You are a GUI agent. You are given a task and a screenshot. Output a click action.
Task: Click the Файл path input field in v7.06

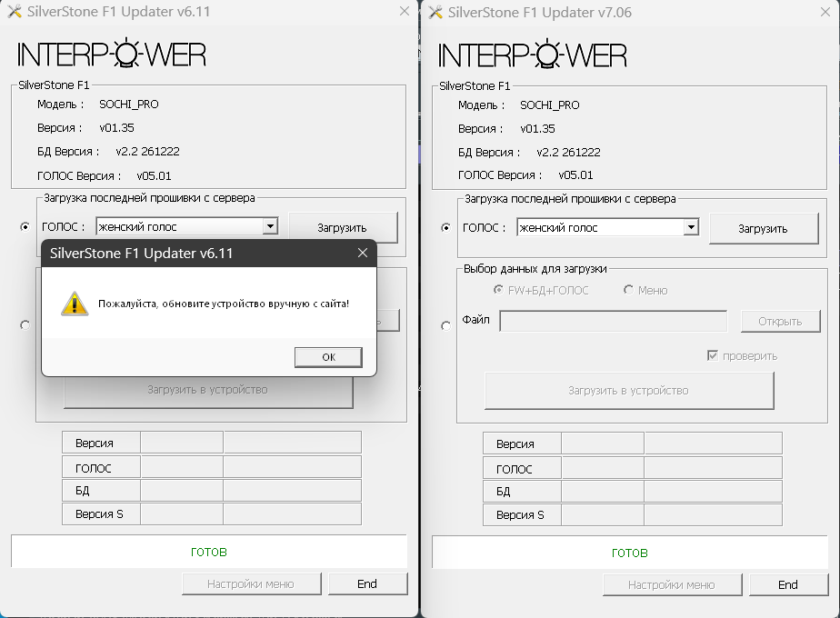click(614, 321)
